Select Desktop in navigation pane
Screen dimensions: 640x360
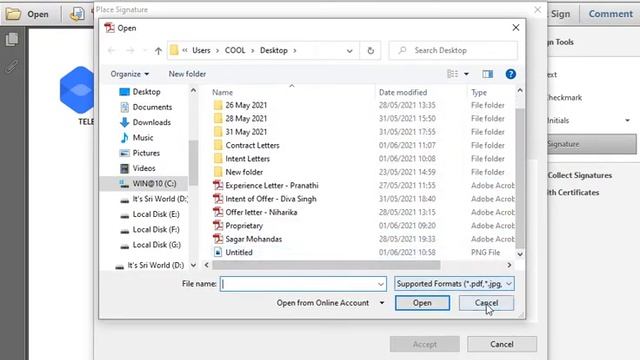[x=146, y=92]
